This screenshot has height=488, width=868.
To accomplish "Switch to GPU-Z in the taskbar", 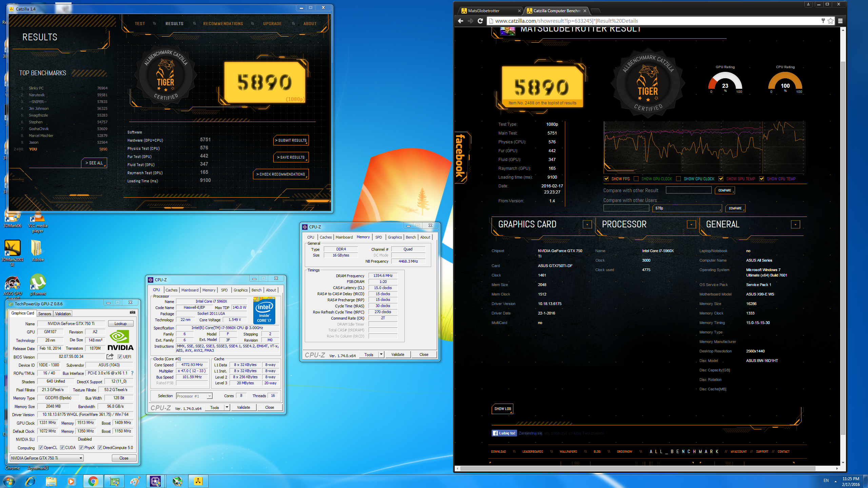I will (114, 481).
